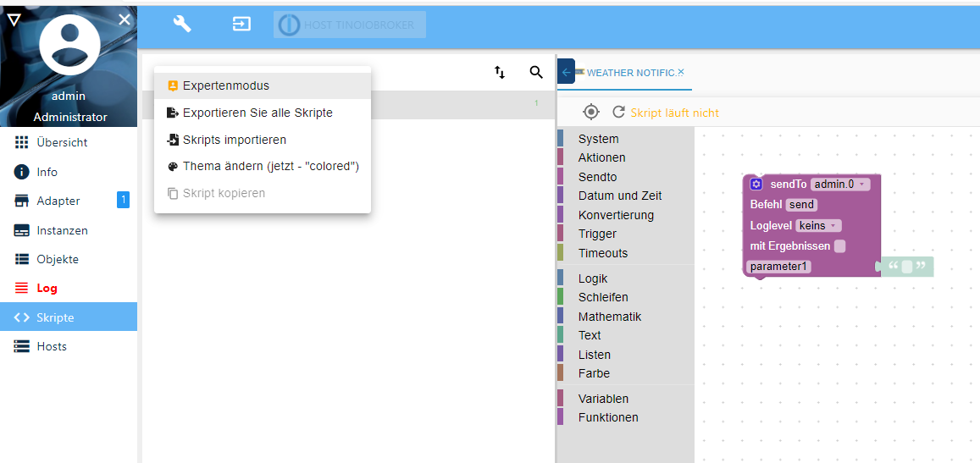
Task: Click the restart script circular arrow icon
Action: [619, 113]
